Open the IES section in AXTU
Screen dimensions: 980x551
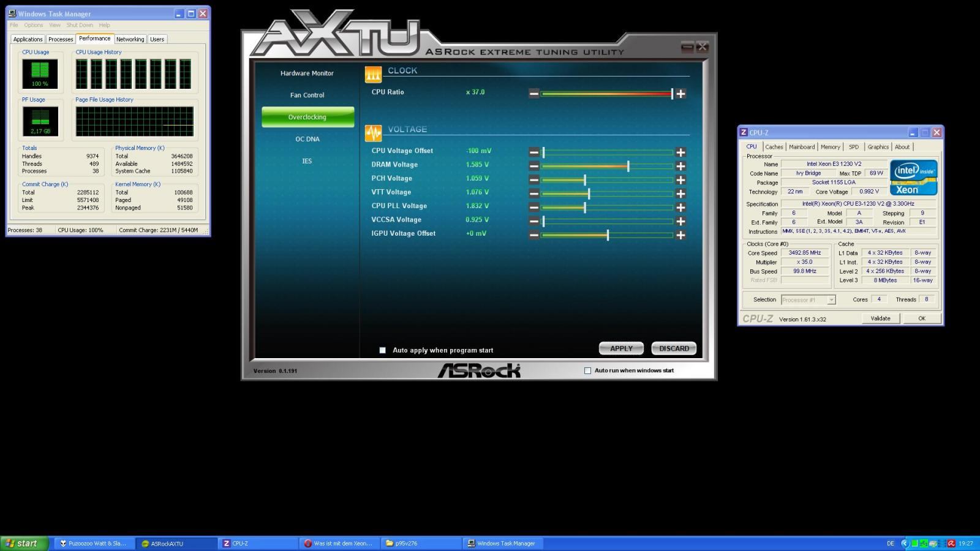coord(307,162)
